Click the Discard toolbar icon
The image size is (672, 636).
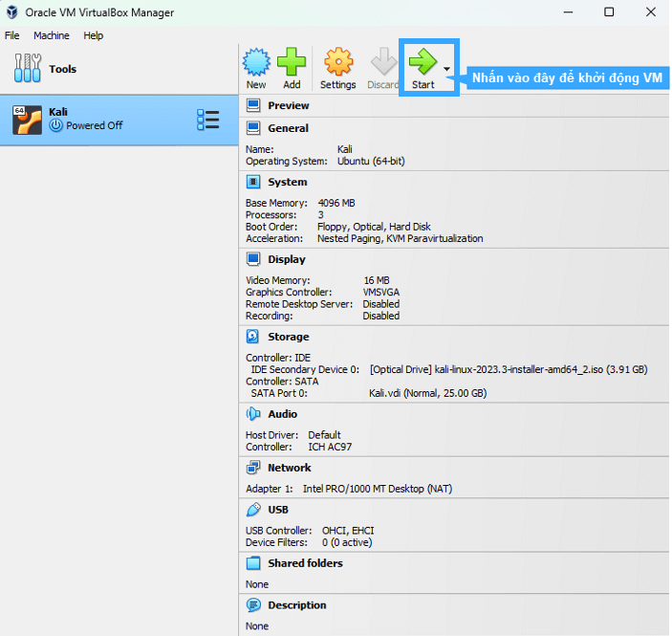(383, 62)
